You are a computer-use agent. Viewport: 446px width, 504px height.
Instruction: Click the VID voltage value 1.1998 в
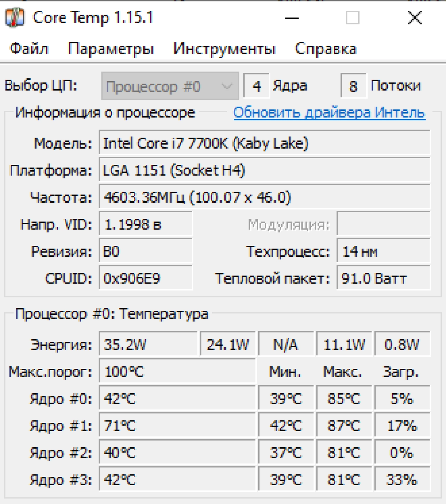pos(146,224)
